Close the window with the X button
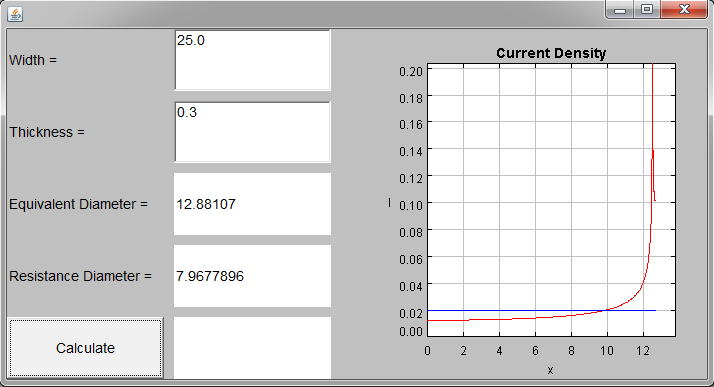This screenshot has height=387, width=714. [684, 10]
